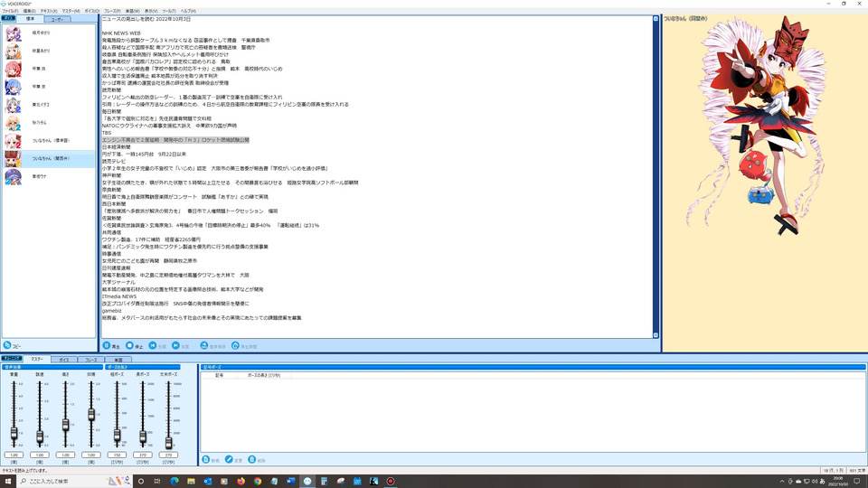Select the 紲星あかり voice avatar
Screen dimensions: 868x488
(x=14, y=51)
